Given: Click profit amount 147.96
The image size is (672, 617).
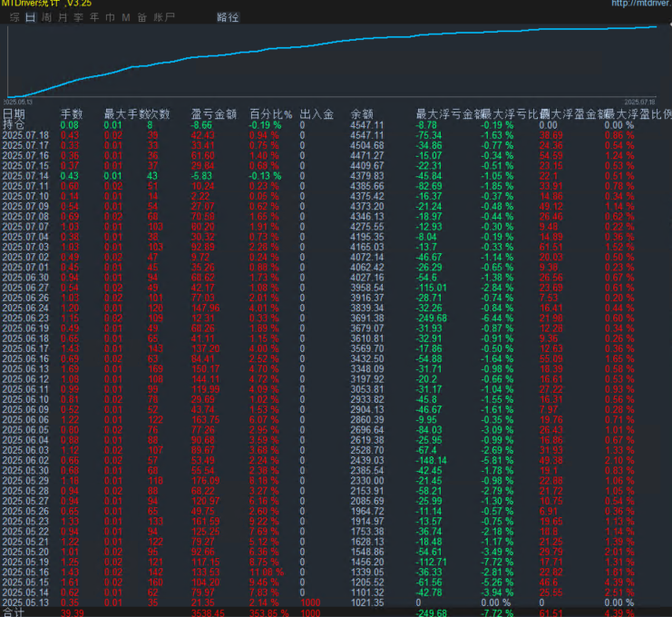Looking at the screenshot, I should (x=205, y=308).
